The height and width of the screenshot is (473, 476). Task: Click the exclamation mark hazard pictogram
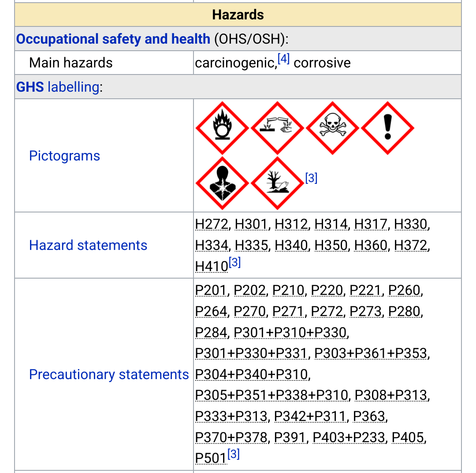[387, 128]
